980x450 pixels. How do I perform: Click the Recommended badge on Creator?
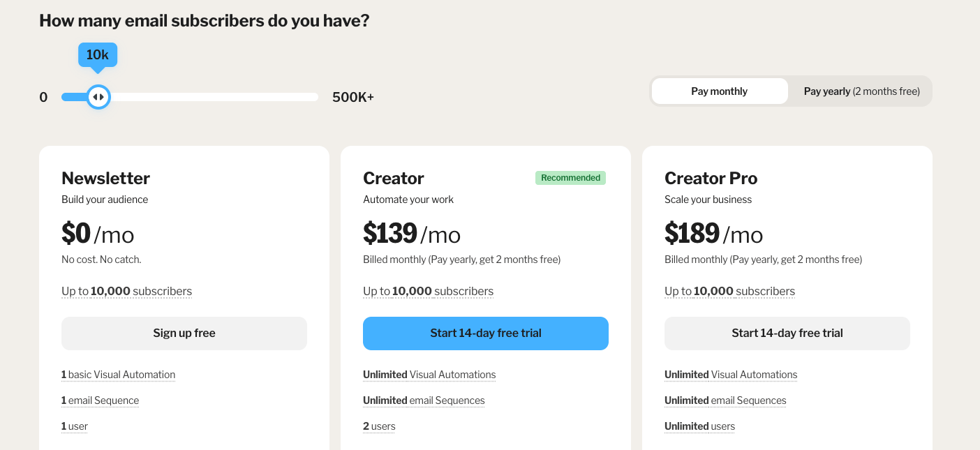click(570, 178)
